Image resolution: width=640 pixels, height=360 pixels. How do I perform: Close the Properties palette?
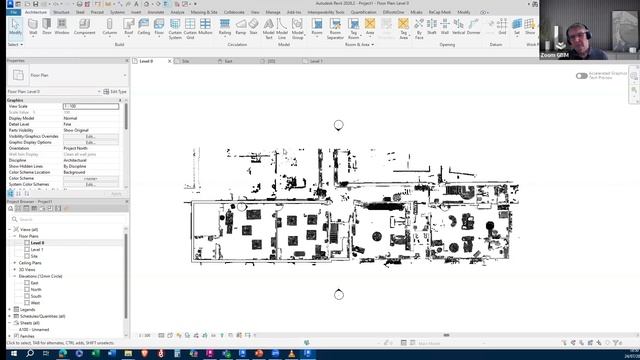click(127, 60)
